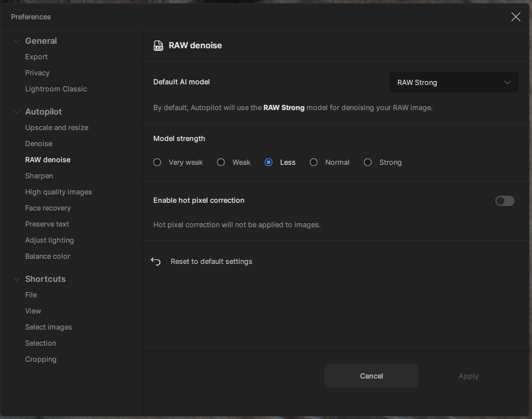Viewport: 532px width, 419px height.
Task: Go to Denoise settings
Action: click(x=39, y=144)
